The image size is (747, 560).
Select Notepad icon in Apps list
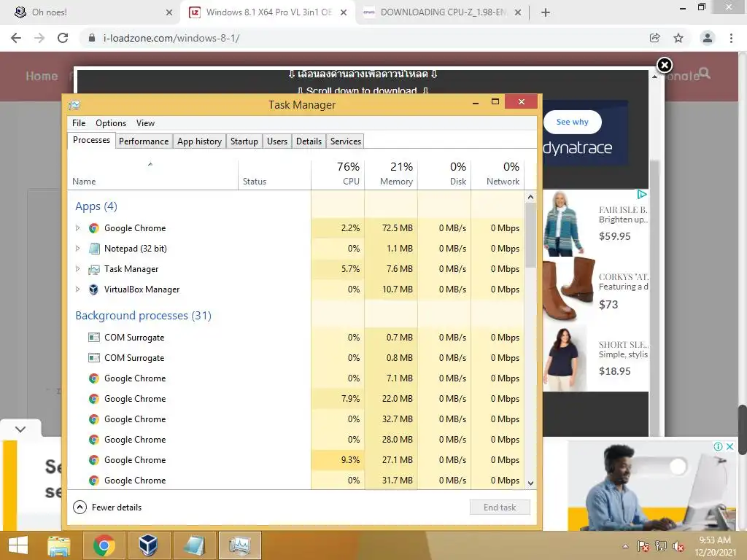[x=94, y=249]
